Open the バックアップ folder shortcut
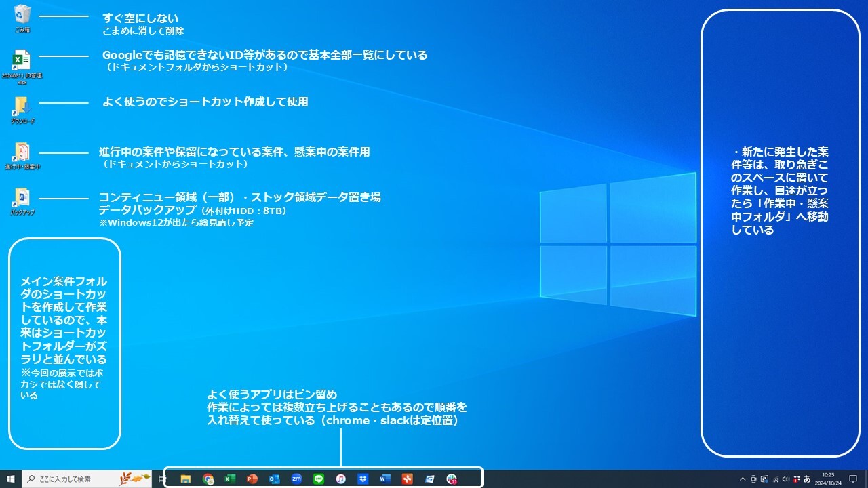 point(22,199)
